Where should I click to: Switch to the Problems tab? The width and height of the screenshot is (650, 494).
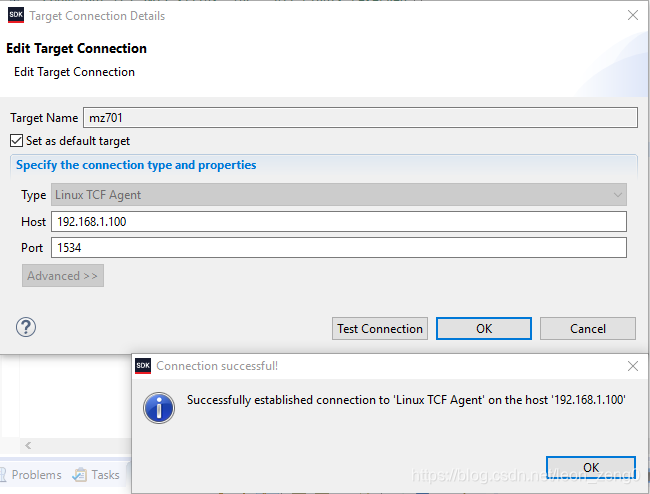36,475
